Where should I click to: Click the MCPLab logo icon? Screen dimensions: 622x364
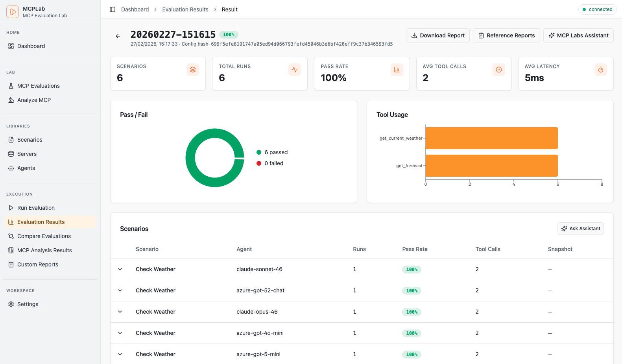13,12
